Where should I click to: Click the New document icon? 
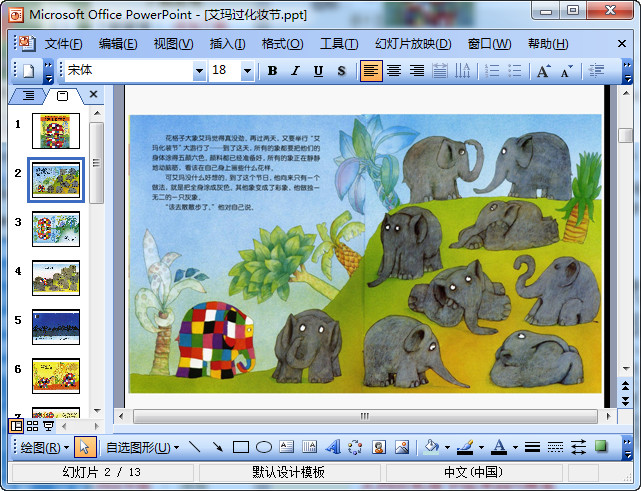tap(29, 71)
